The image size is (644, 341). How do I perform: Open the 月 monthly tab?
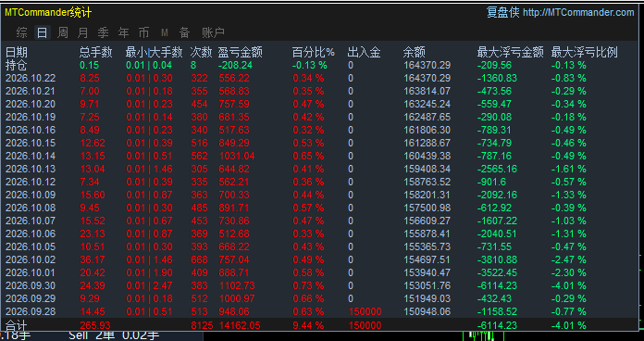click(83, 32)
